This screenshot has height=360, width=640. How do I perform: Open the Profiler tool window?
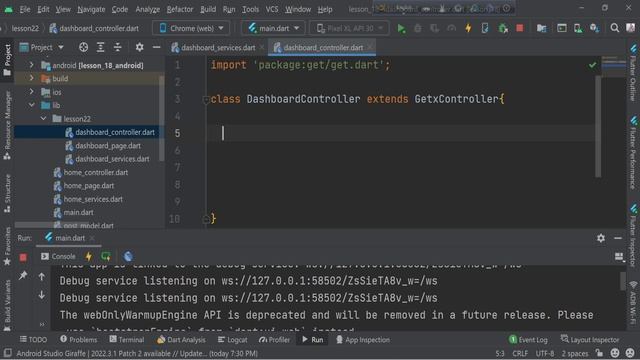[x=274, y=340]
